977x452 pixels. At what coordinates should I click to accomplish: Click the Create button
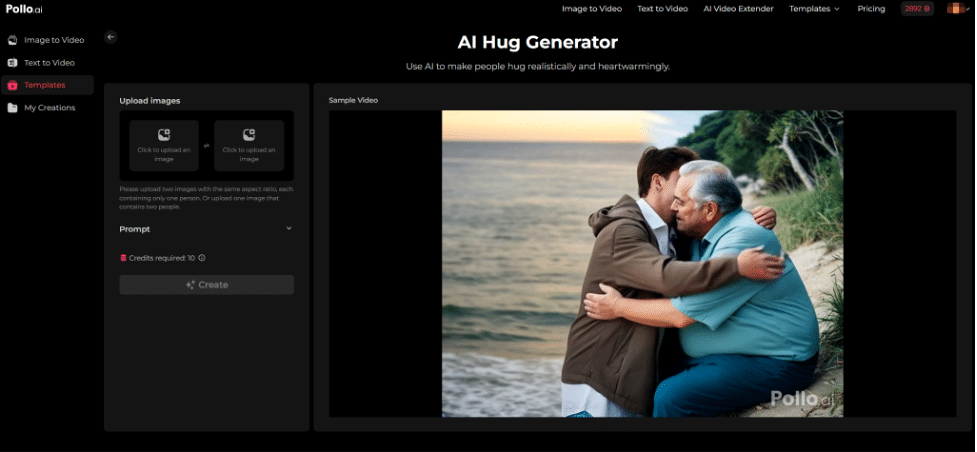206,285
